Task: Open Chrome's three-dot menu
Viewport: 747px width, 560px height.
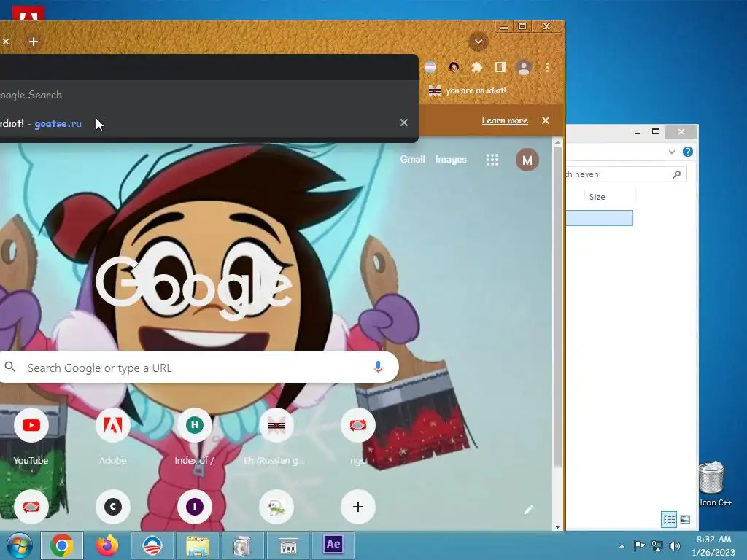Action: click(x=547, y=68)
